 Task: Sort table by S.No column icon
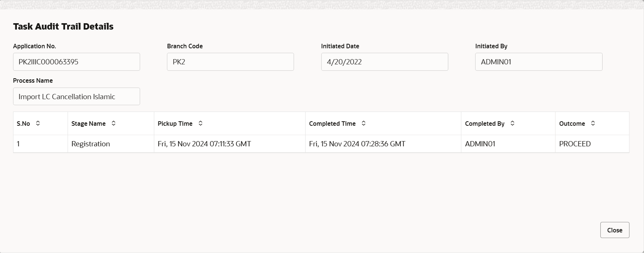[x=38, y=123]
